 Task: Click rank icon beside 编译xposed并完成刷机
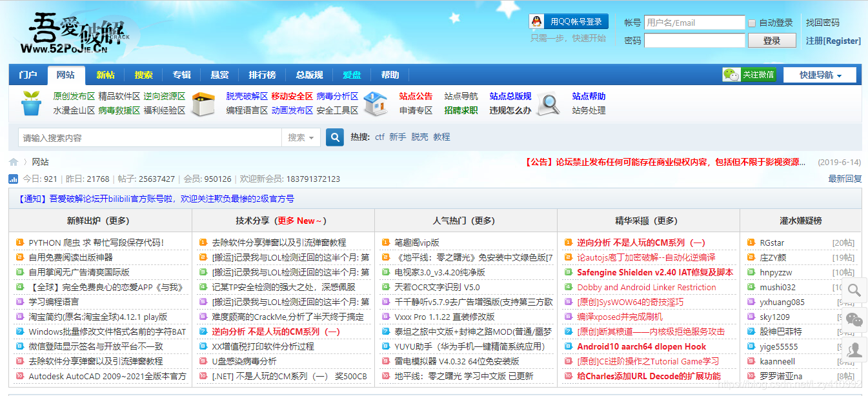click(569, 317)
